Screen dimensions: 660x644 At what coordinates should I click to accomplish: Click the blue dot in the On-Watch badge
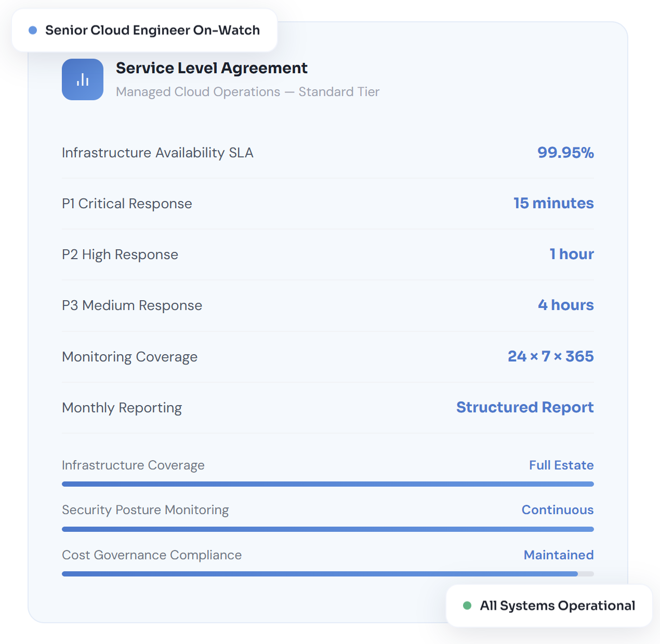pyautogui.click(x=33, y=30)
